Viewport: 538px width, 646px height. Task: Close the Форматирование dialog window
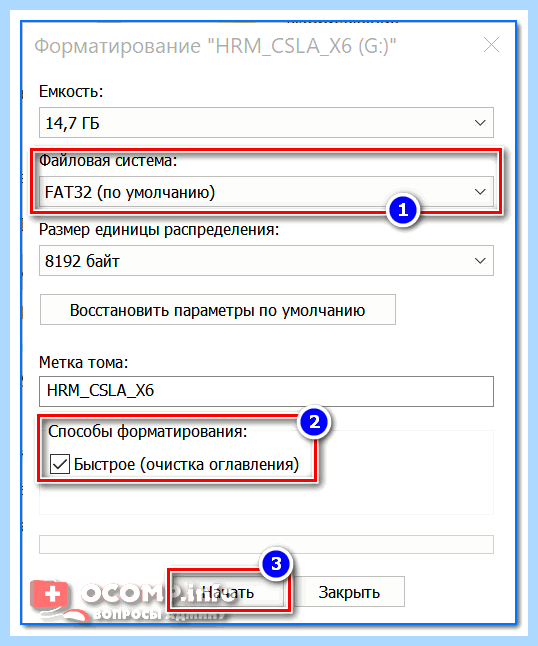pos(491,45)
